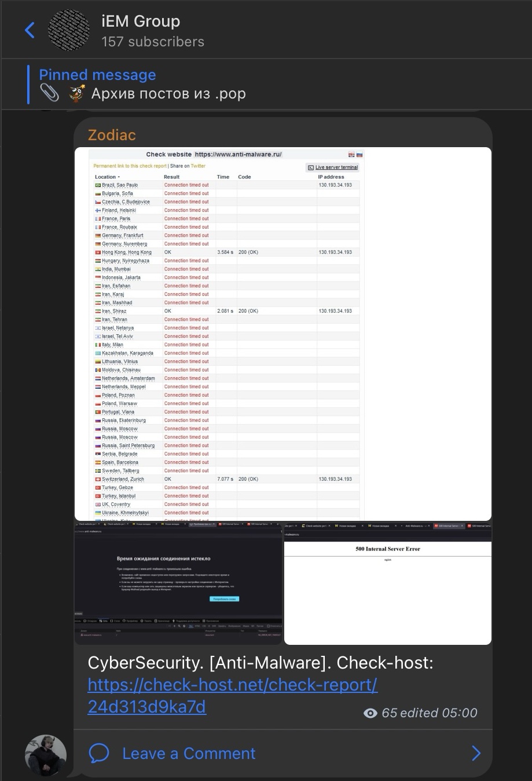Click the comment bubble icon
The width and height of the screenshot is (532, 781).
99,753
